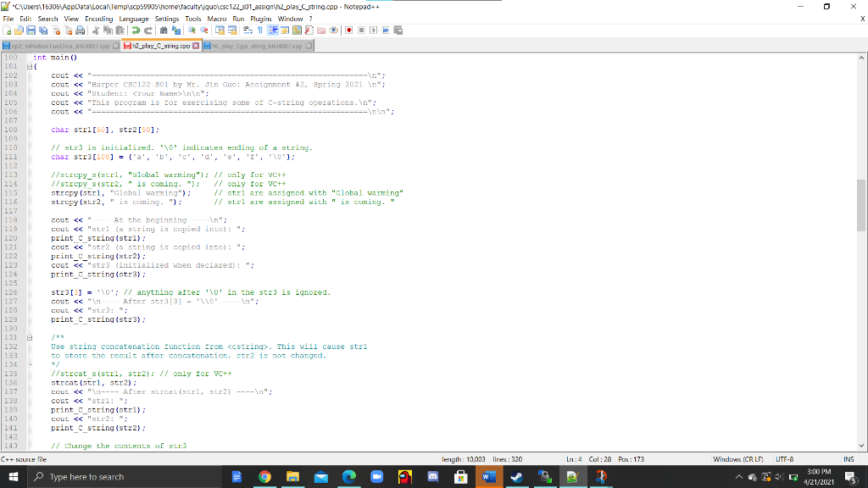
Task: Open the File menu
Action: click(x=8, y=19)
